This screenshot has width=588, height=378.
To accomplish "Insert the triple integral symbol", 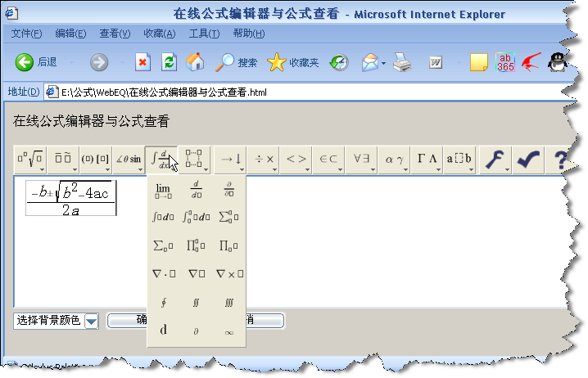I will click(229, 303).
